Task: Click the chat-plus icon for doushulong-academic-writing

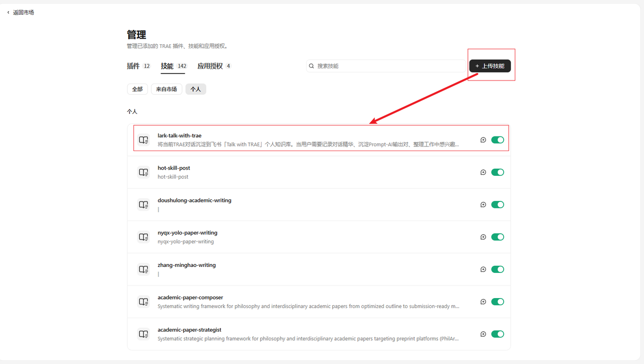Action: [x=483, y=204]
